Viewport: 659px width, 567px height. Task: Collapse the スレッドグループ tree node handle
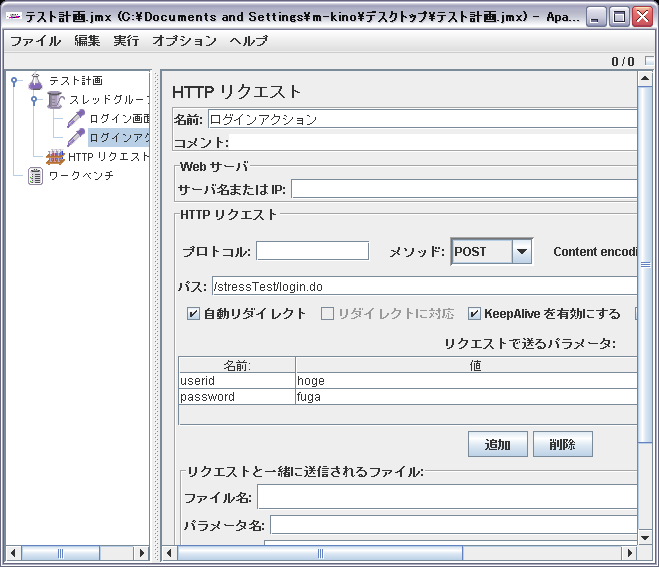[33, 100]
